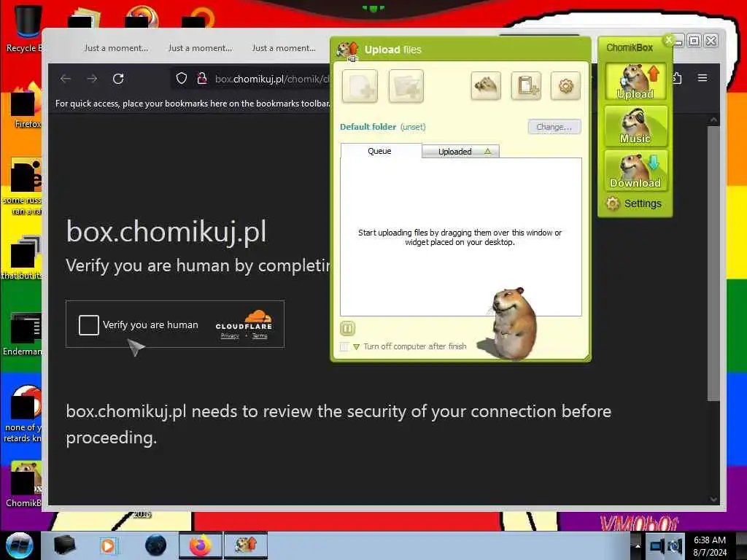The width and height of the screenshot is (747, 560).
Task: Pause the upload queue
Action: (x=347, y=328)
